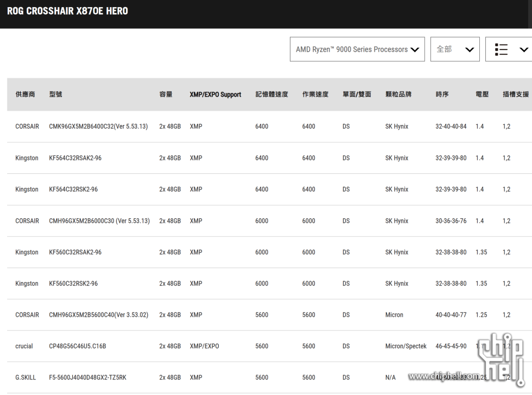Select model CP48G56C46U5.C16B
Image resolution: width=532 pixels, height=395 pixels.
pos(78,346)
